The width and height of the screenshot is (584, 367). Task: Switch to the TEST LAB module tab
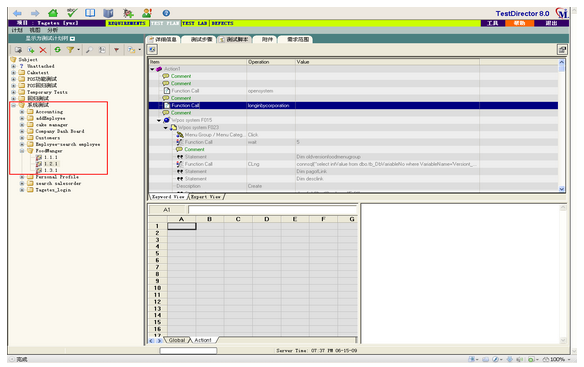point(195,23)
